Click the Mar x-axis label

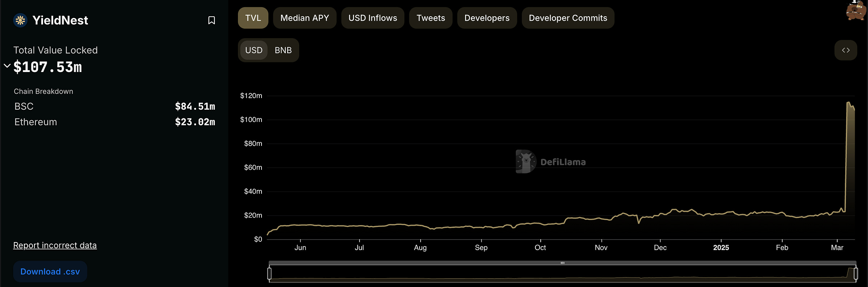point(837,248)
